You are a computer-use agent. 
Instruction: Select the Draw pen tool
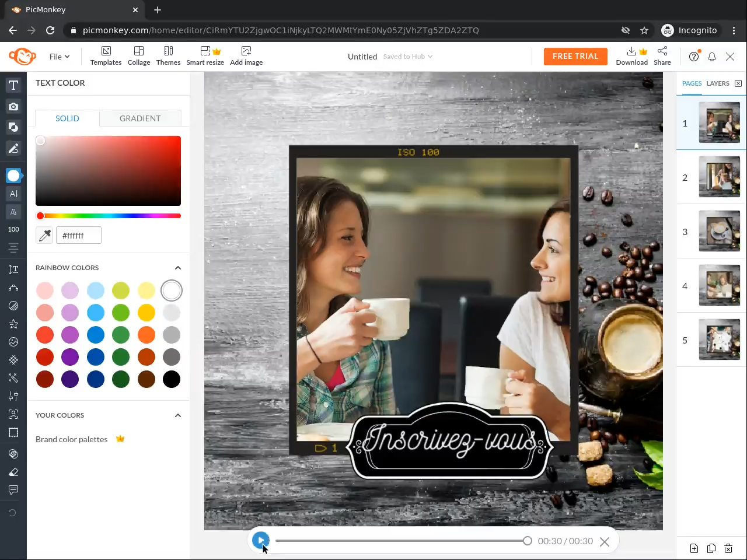pos(13,148)
